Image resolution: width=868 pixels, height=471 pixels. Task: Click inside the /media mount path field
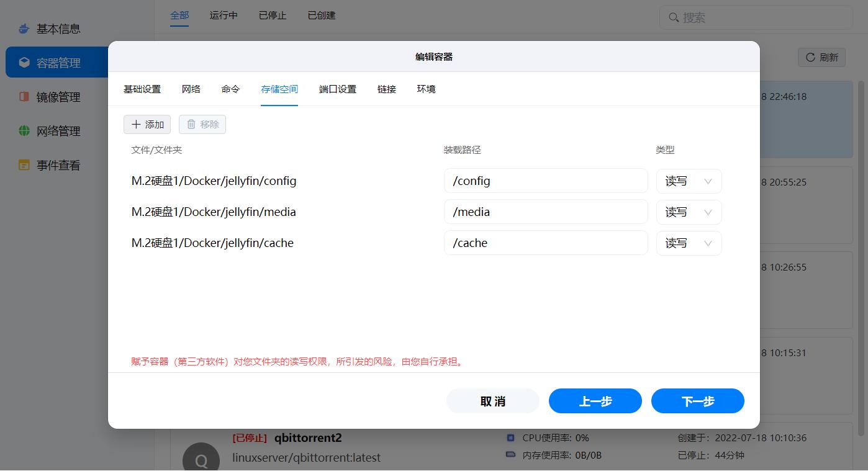(546, 212)
